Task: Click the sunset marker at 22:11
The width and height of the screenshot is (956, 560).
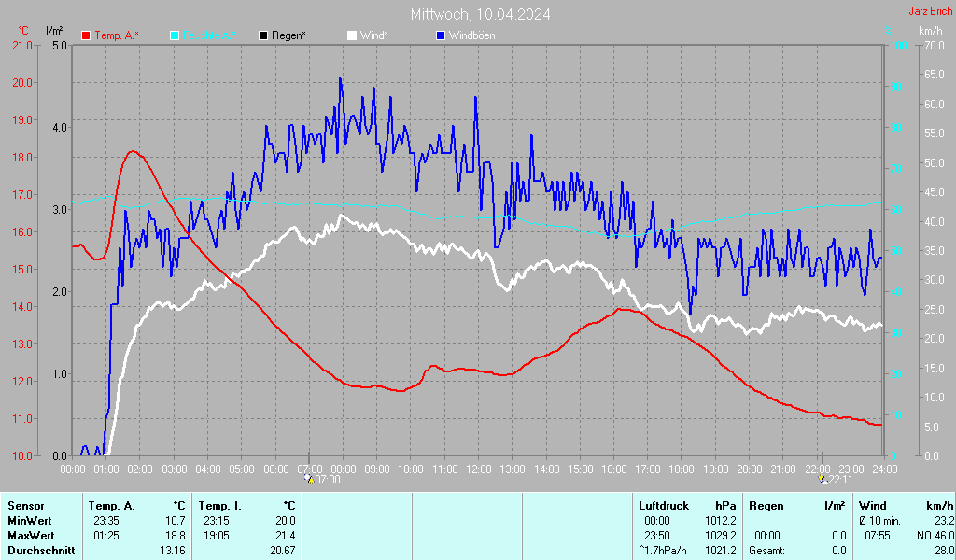Action: (822, 479)
